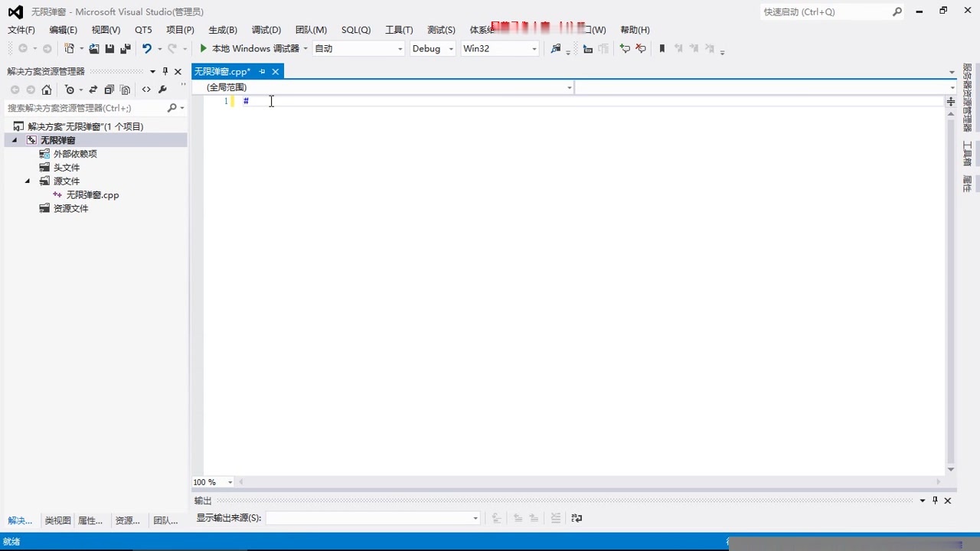Viewport: 980px width, 551px height.
Task: Click the New Project toolbar icon
Action: coord(70,48)
